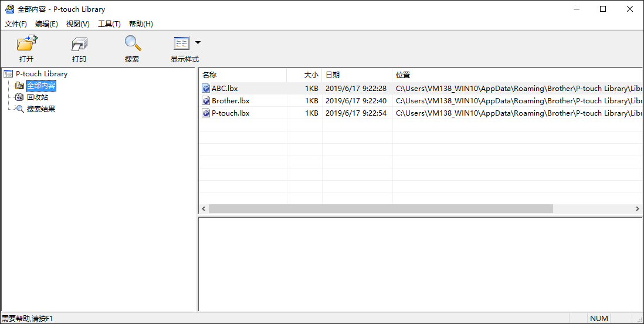Click the status bar text 需要帮助,请按F1
Image resolution: width=644 pixels, height=324 pixels.
click(x=28, y=318)
